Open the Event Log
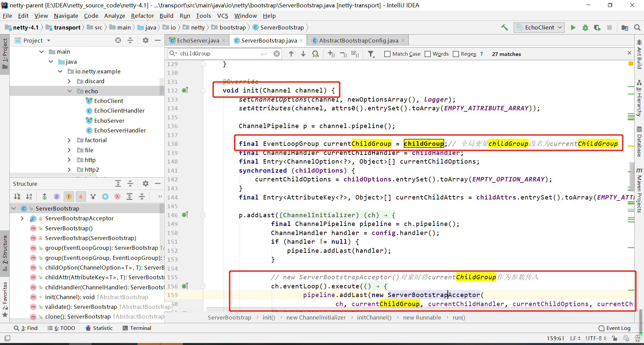644x345 pixels. (614, 328)
